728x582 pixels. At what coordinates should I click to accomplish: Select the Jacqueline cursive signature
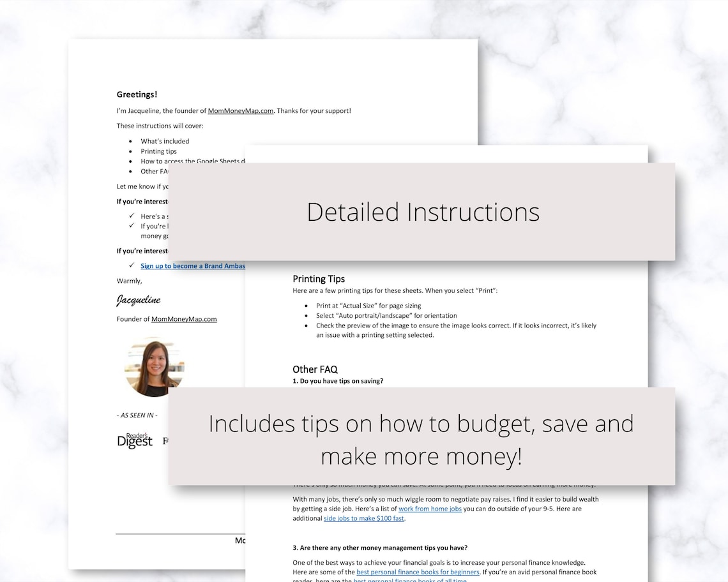tap(139, 300)
